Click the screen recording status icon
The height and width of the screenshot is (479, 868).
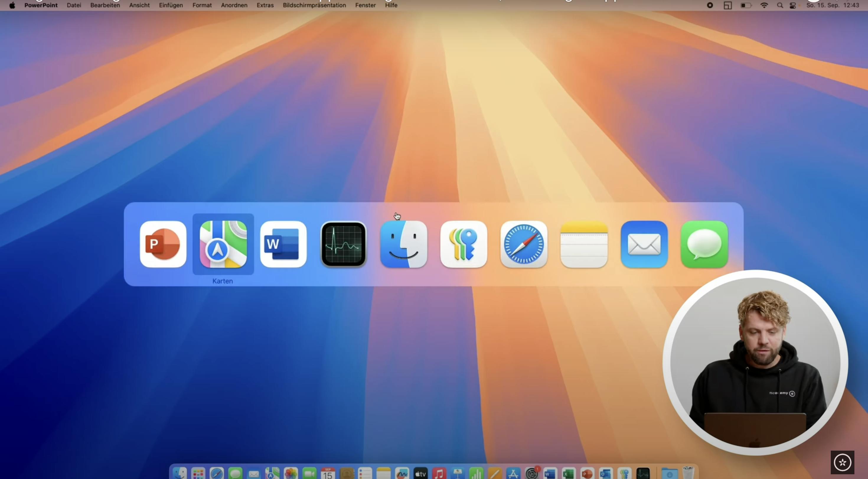point(710,5)
